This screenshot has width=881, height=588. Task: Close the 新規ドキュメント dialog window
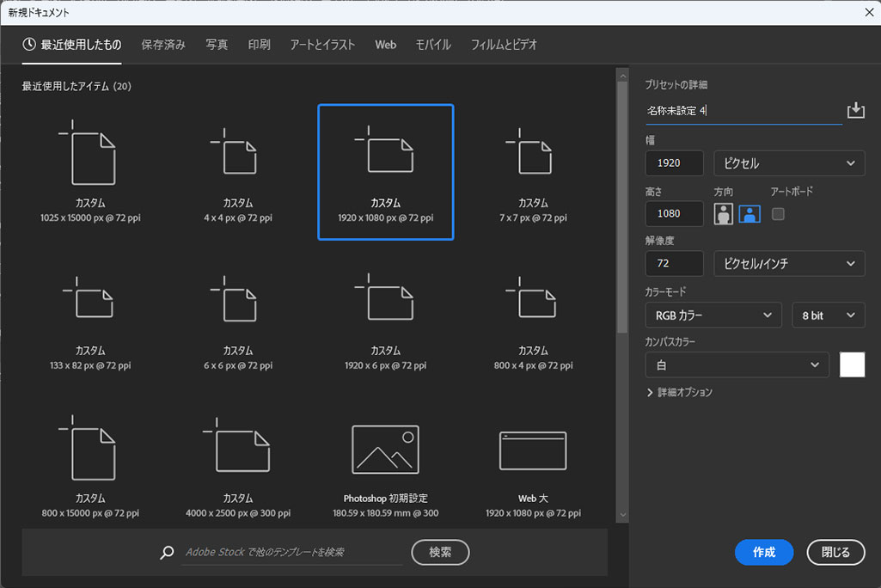(869, 12)
